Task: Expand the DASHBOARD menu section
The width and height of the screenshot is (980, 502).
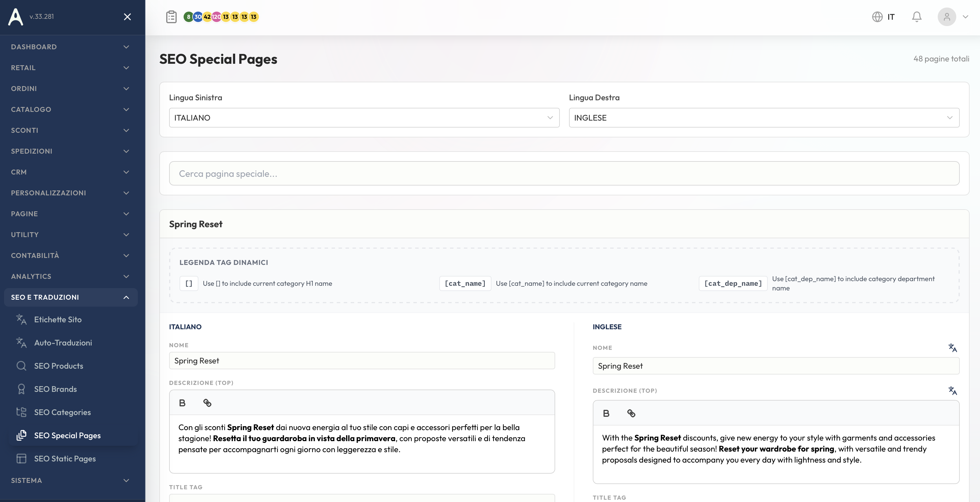Action: (71, 47)
